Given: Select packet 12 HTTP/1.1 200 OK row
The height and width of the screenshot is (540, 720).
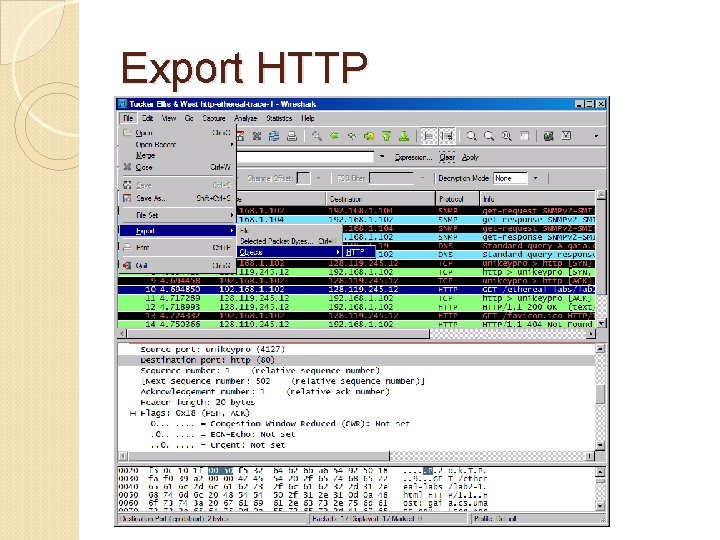Looking at the screenshot, I should click(357, 307).
